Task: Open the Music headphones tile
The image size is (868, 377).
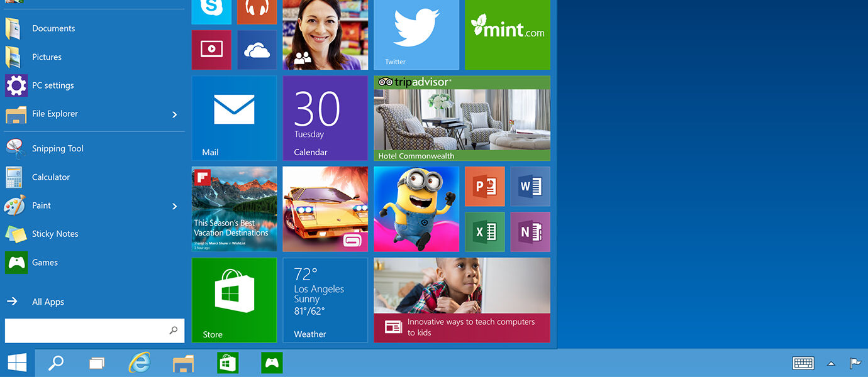Action: pyautogui.click(x=257, y=12)
